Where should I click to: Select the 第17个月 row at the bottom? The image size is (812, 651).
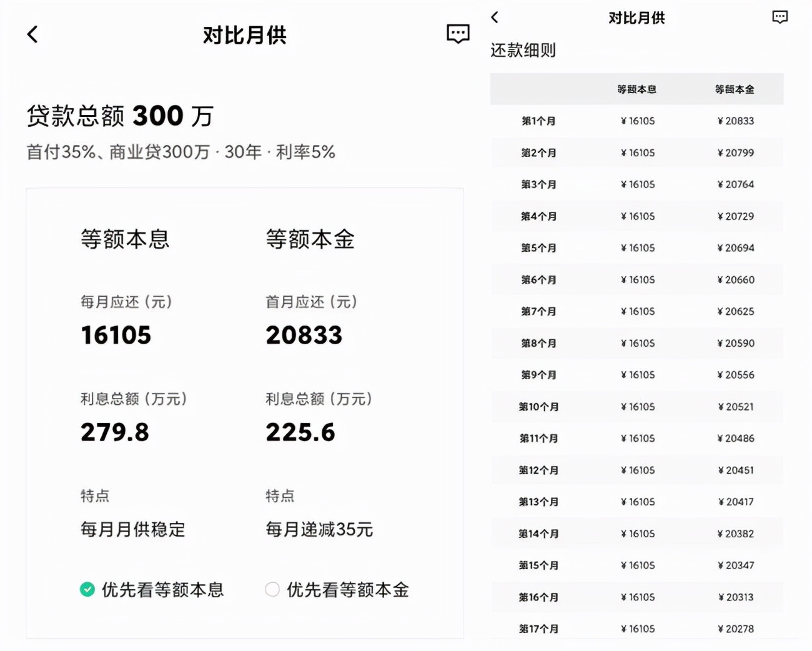click(x=637, y=629)
